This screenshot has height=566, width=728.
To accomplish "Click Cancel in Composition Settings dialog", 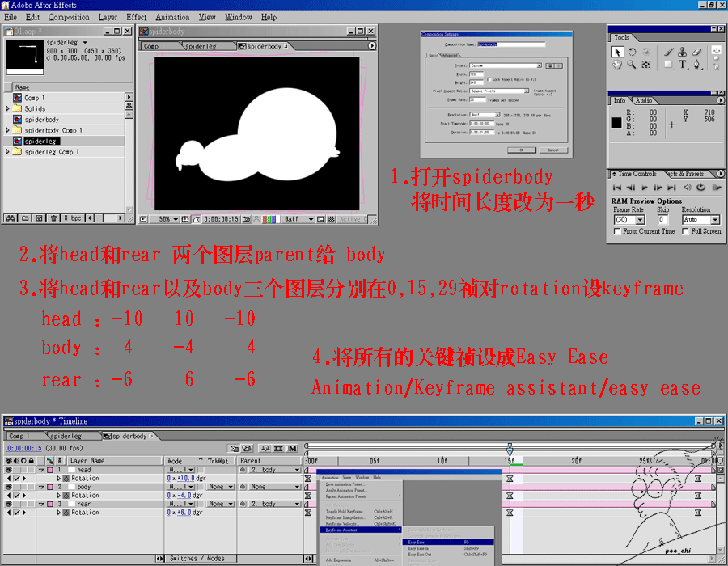I will (553, 150).
